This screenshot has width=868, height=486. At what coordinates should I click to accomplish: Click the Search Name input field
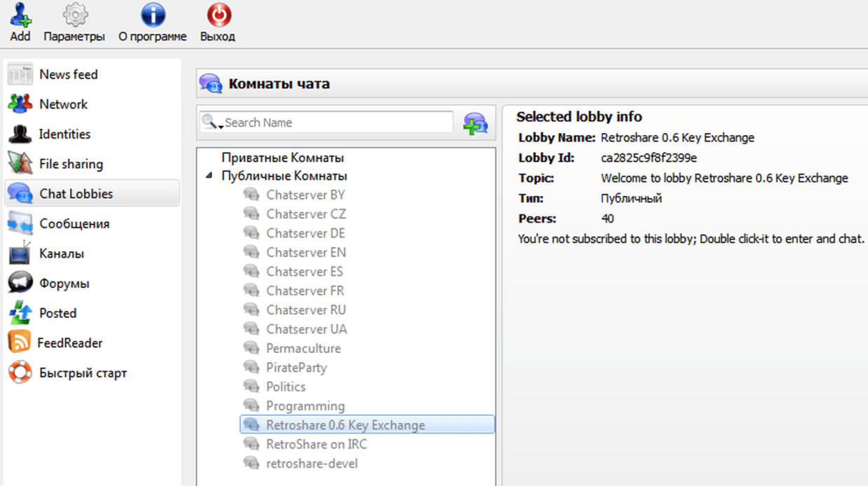336,123
